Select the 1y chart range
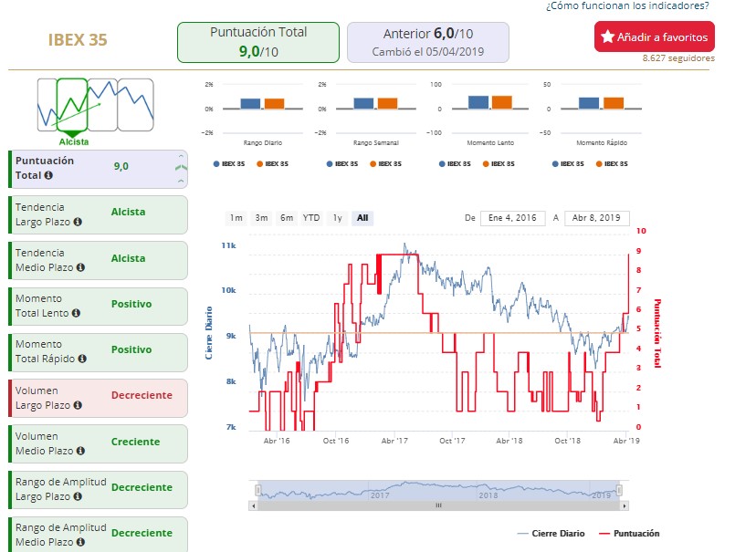This screenshot has height=552, width=756. (x=338, y=218)
